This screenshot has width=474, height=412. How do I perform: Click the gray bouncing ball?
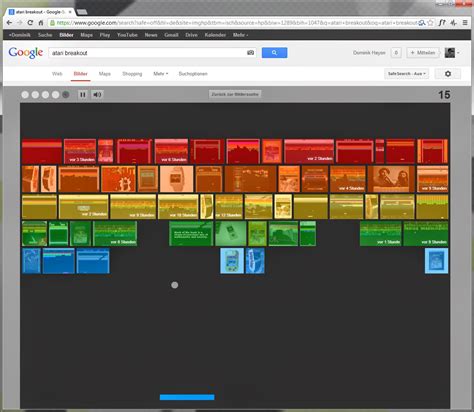174,285
